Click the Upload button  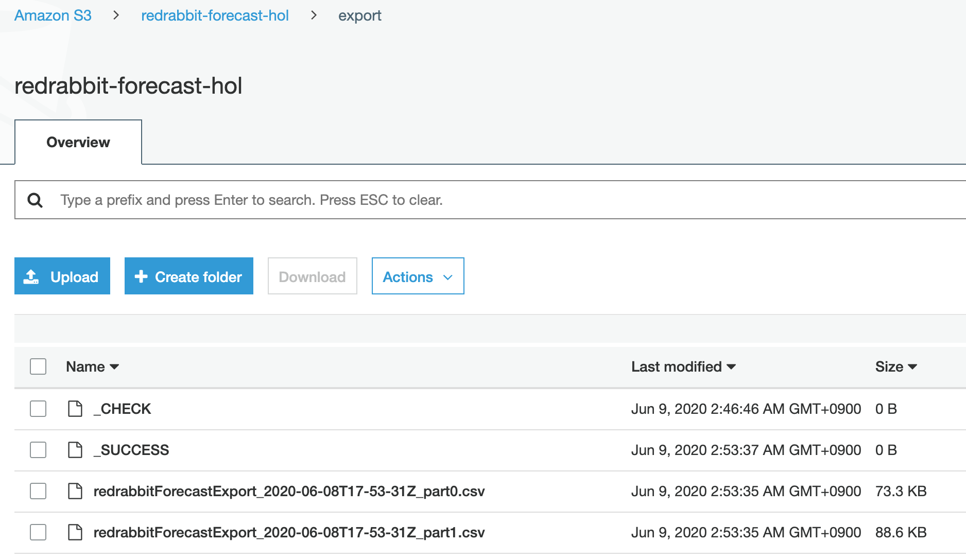point(62,276)
